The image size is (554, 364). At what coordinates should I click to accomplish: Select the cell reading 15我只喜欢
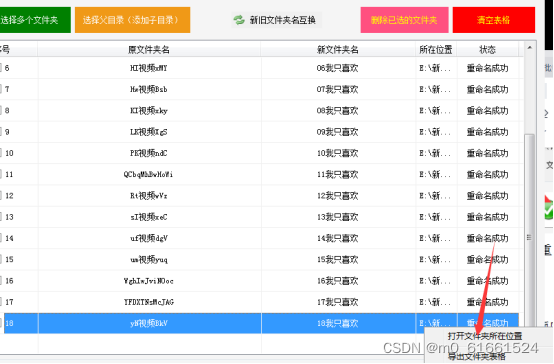click(x=337, y=259)
